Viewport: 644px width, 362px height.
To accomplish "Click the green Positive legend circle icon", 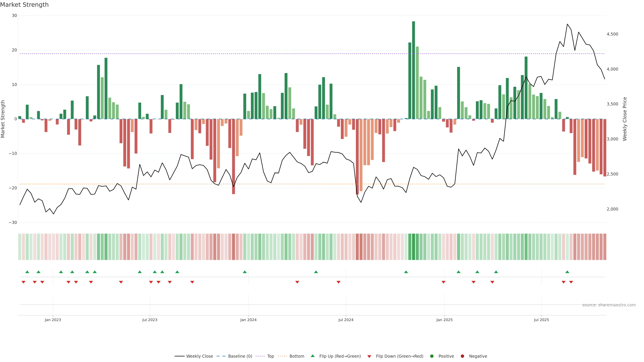I will point(432,356).
